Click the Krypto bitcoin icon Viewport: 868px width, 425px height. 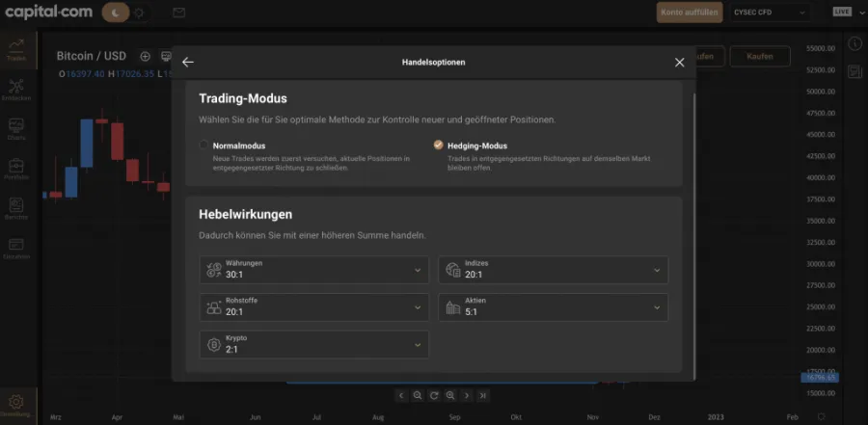pyautogui.click(x=214, y=345)
